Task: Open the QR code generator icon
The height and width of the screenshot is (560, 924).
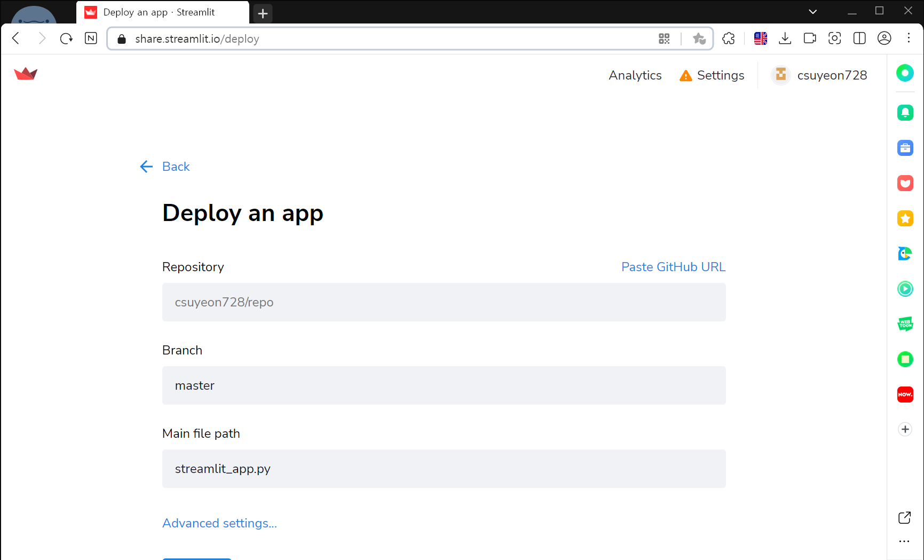Action: coord(664,38)
